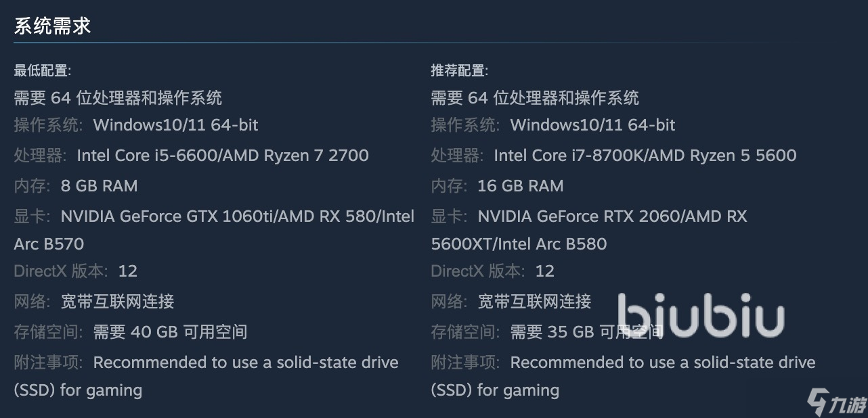Click 需要 40 GB 可用空间 text

click(170, 332)
